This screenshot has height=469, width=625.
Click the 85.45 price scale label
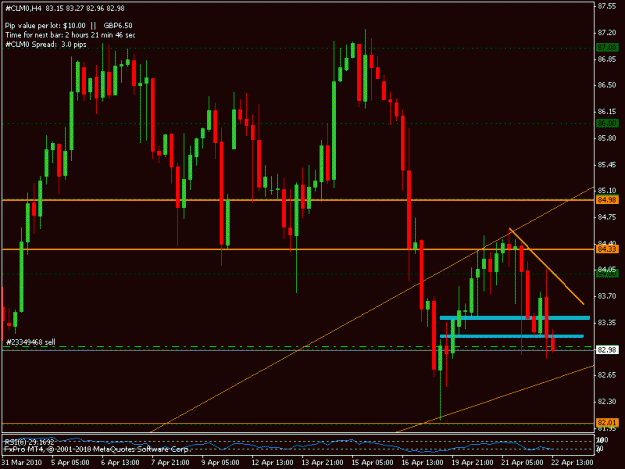tap(607, 164)
